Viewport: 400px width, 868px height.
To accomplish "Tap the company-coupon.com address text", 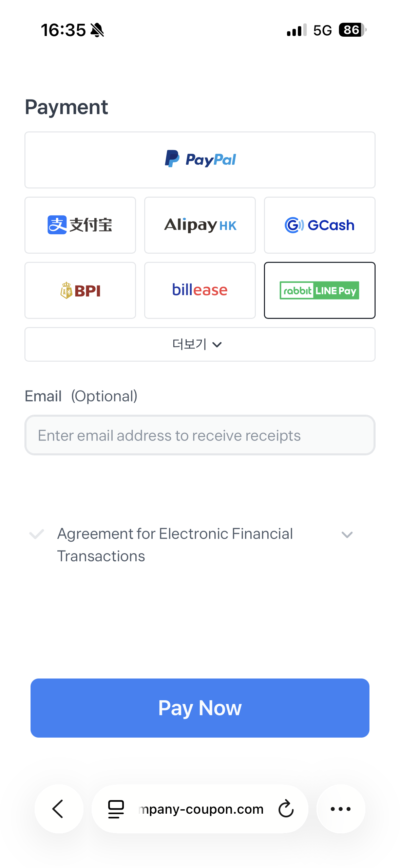I will tap(201, 809).
